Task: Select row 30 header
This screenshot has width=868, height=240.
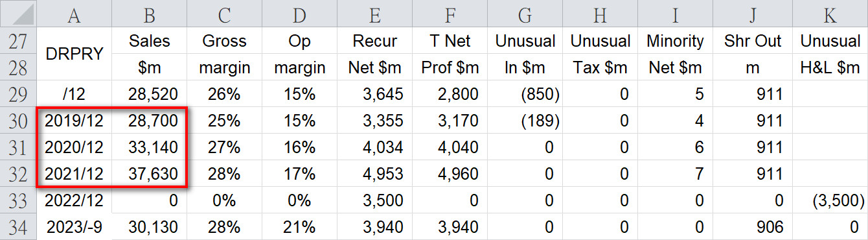Action: (x=18, y=120)
